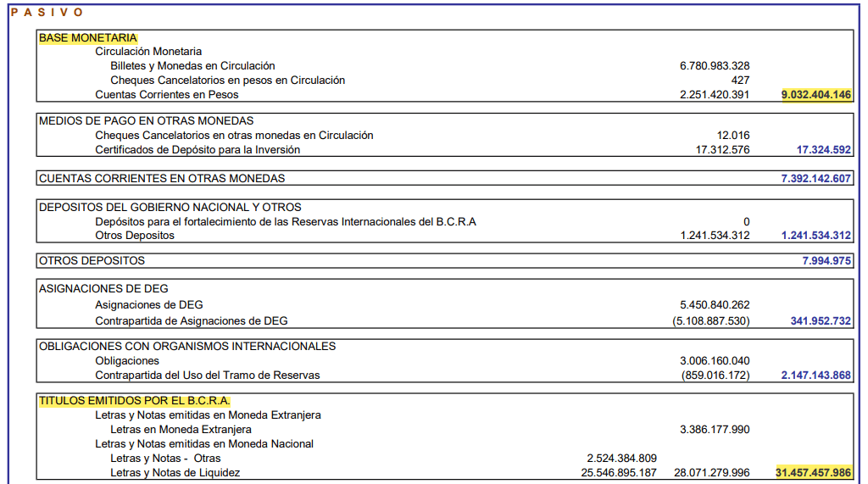
Task: Click highlighted TITULOS EMITIDOS POR EL B.C.R.A. heading
Action: [134, 401]
